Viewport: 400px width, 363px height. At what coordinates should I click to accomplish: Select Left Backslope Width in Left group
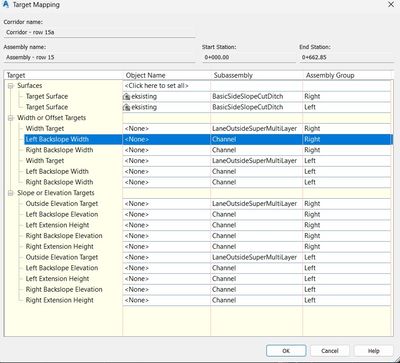click(x=57, y=171)
